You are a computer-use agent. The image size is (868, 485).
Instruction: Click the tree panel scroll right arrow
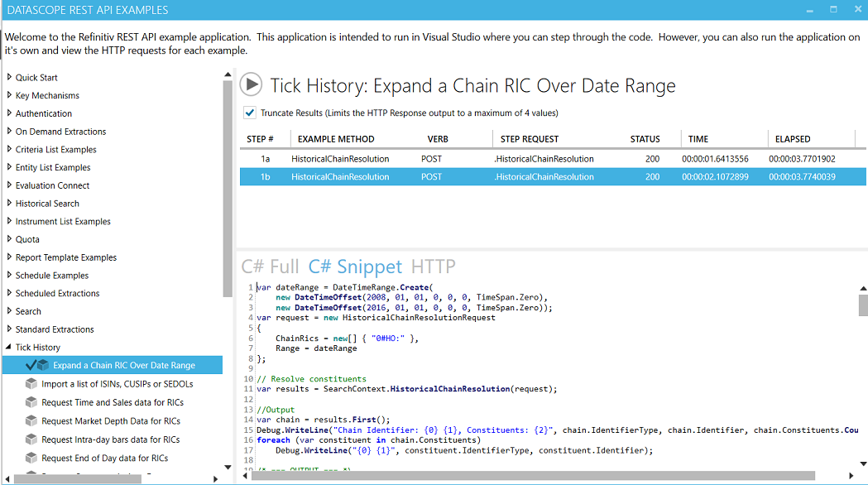click(x=215, y=479)
